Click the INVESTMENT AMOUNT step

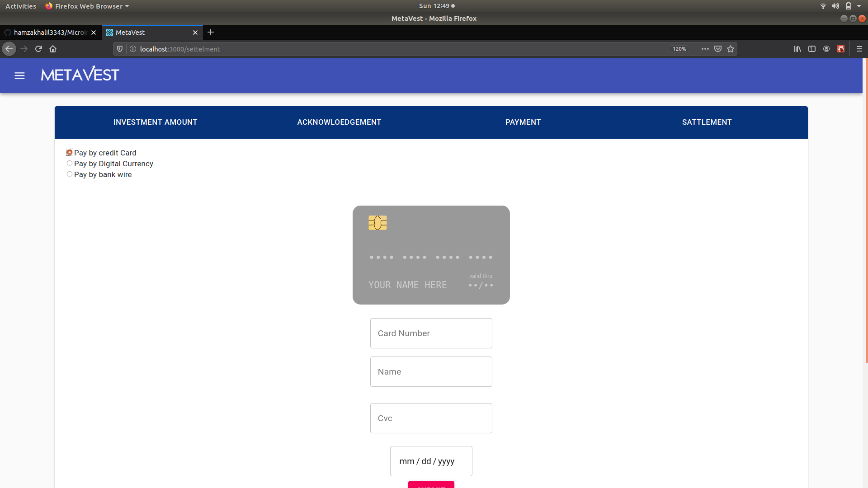point(155,122)
